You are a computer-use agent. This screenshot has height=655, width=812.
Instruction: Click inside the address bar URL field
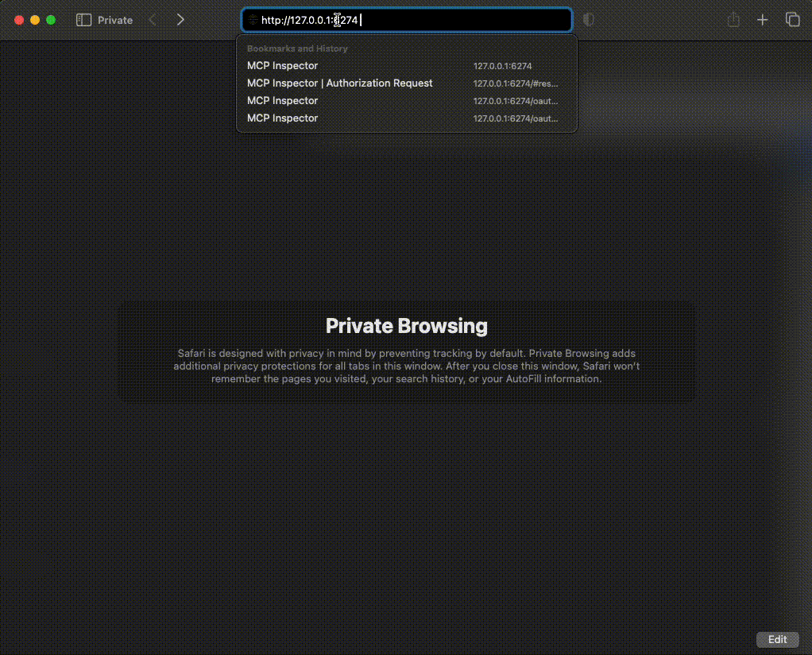pos(407,20)
